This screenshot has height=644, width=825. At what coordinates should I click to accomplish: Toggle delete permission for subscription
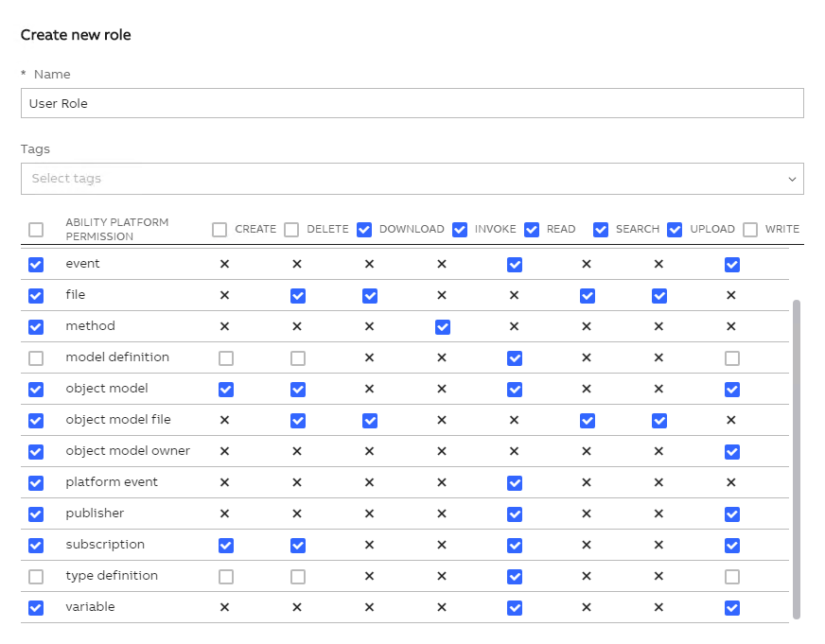click(x=298, y=546)
